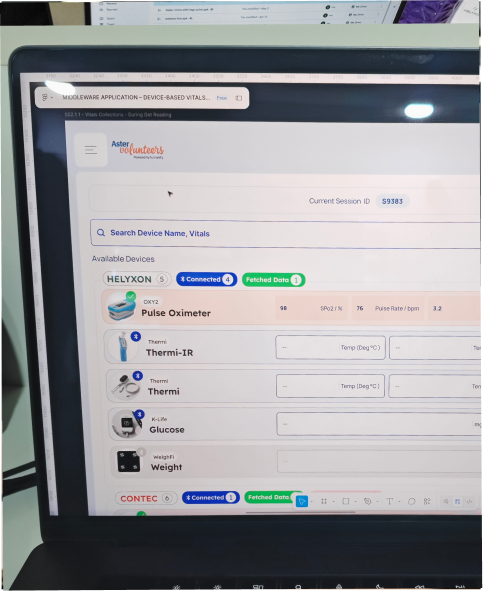483x591 pixels.
Task: Select the Available Devices heading
Action: click(123, 259)
